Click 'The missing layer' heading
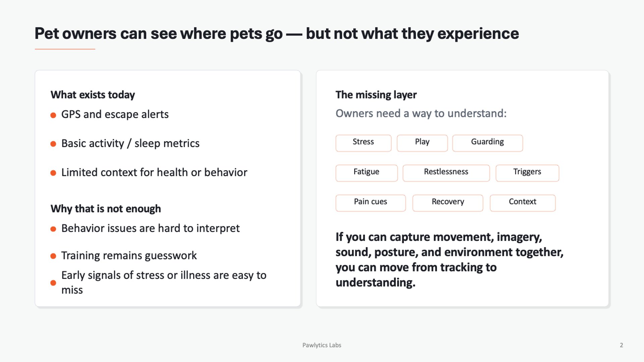Viewport: 644px width, 362px height. pyautogui.click(x=376, y=95)
